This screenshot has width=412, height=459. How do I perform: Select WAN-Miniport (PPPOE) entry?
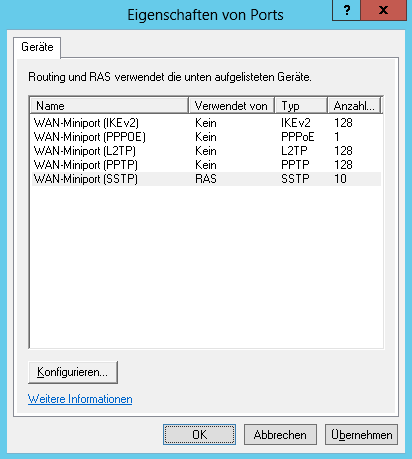(206, 137)
